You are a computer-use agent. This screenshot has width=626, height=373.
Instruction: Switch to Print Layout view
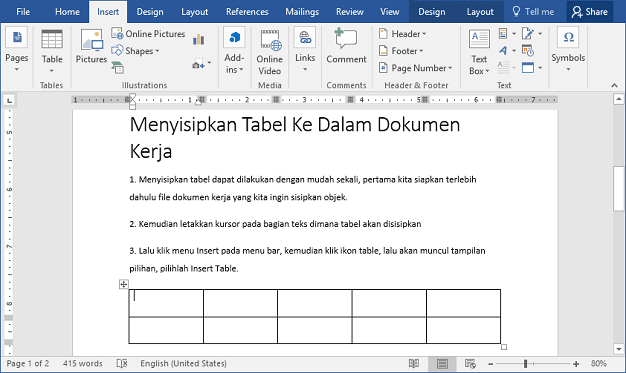pyautogui.click(x=442, y=363)
